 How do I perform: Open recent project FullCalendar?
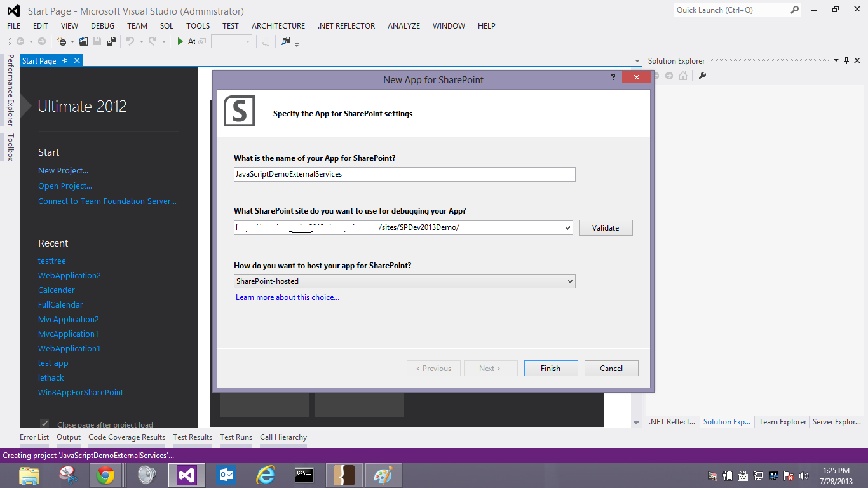(x=60, y=304)
